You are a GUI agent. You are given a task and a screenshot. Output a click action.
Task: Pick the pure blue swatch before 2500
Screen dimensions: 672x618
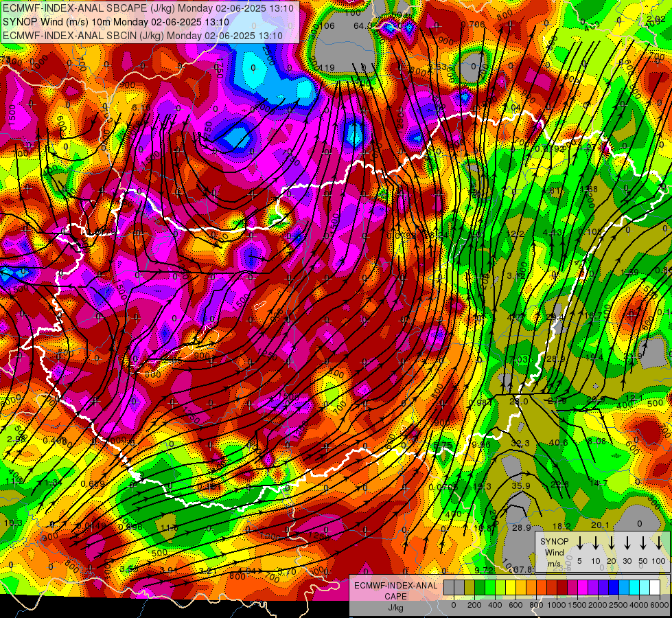pos(614,588)
